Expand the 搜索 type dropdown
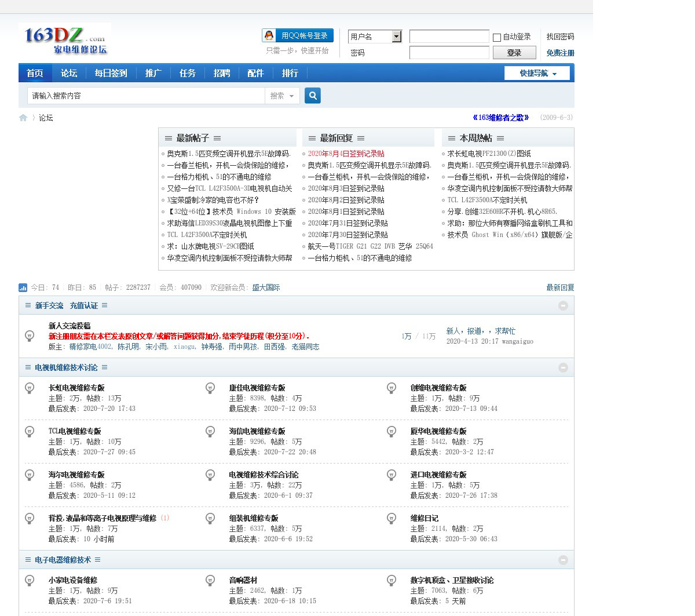This screenshot has height=616, width=695. click(x=283, y=96)
